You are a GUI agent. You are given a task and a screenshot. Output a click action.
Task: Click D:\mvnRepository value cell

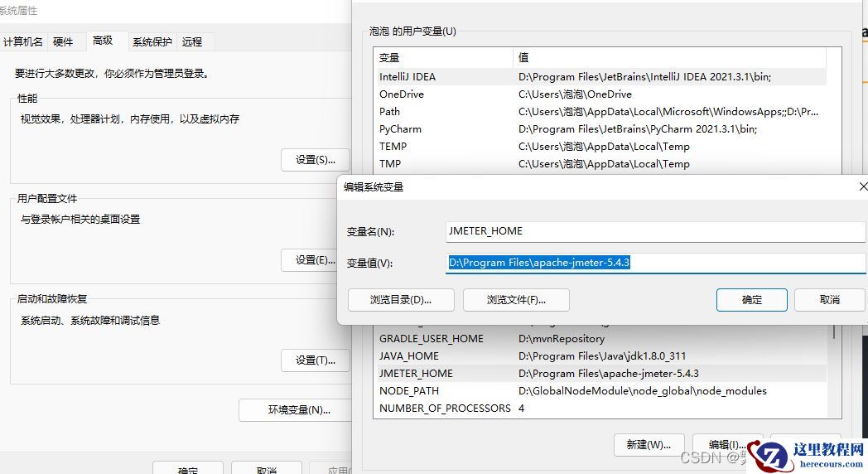tap(562, 339)
